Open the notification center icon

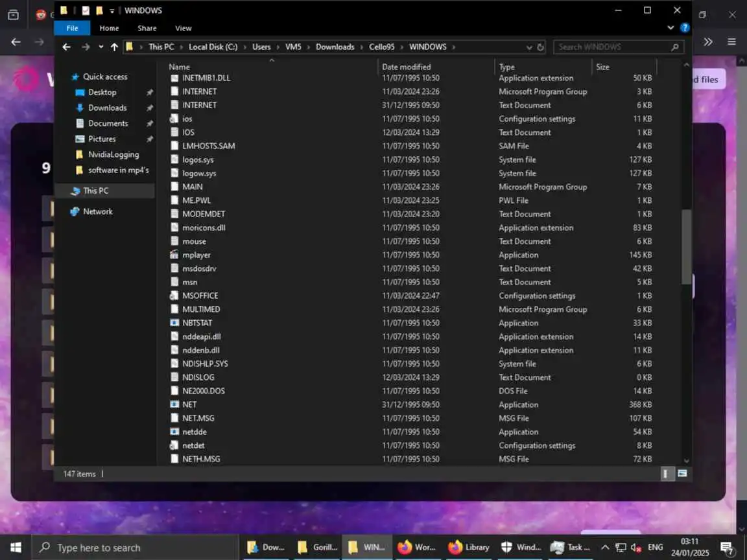tap(726, 548)
